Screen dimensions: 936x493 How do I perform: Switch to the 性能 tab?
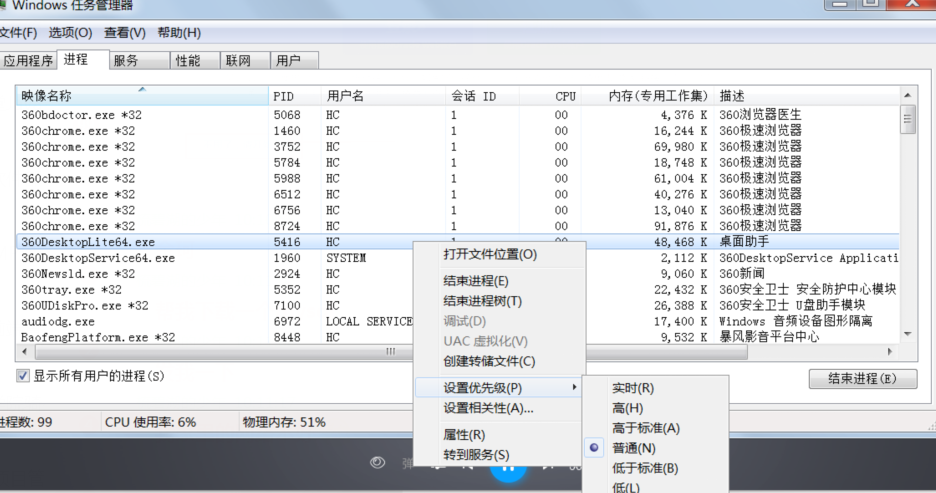[x=194, y=60]
